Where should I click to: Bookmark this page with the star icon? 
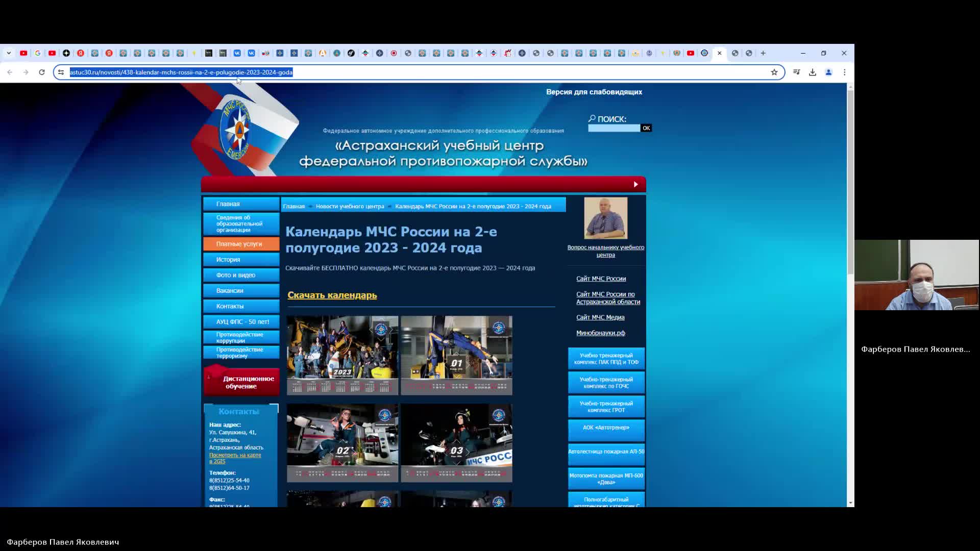[774, 72]
